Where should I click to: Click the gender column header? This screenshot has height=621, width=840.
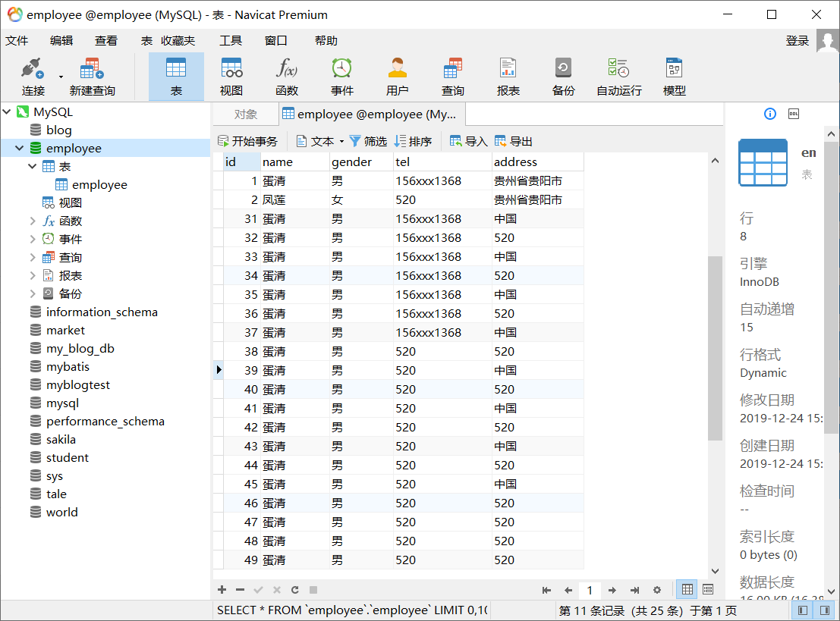point(362,162)
